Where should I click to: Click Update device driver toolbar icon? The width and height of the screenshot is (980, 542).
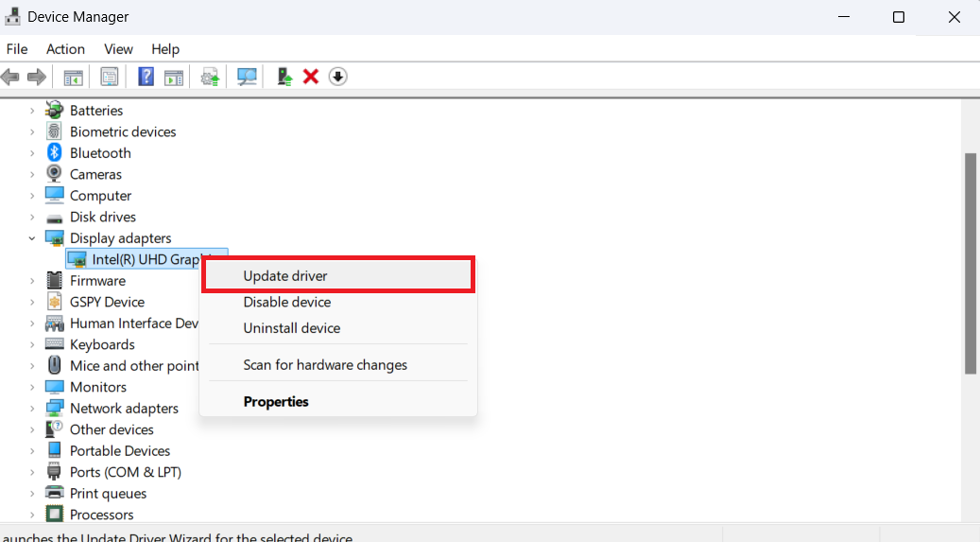pyautogui.click(x=210, y=77)
